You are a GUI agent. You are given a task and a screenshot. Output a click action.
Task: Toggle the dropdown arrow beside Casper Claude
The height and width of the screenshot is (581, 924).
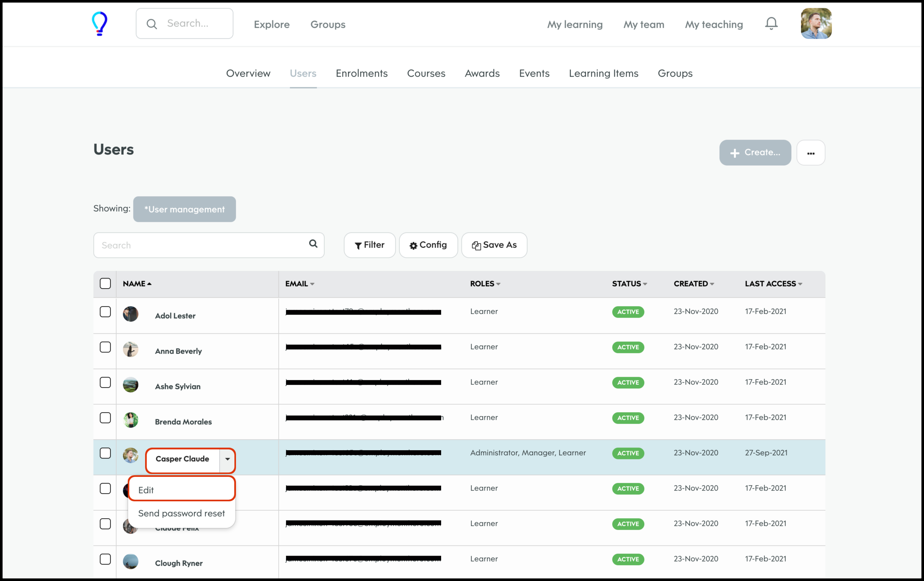pyautogui.click(x=227, y=459)
